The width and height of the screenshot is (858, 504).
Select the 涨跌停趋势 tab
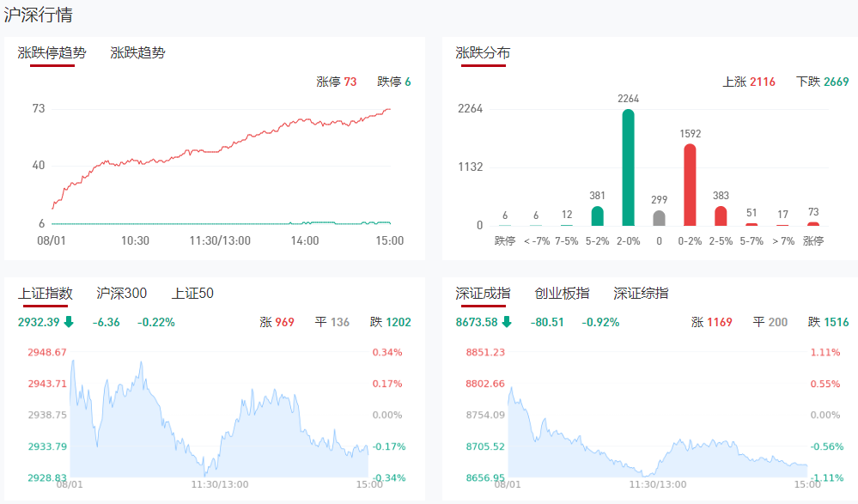point(52,52)
